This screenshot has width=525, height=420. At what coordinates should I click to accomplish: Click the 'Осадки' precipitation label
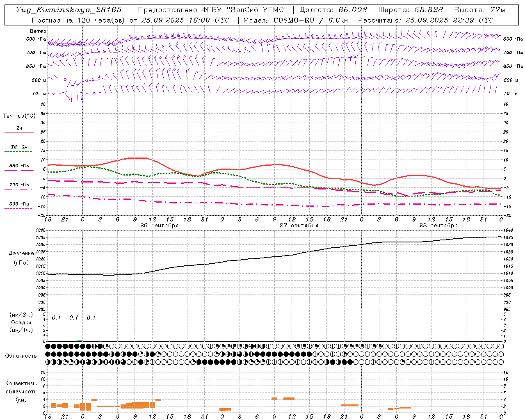pyautogui.click(x=21, y=322)
